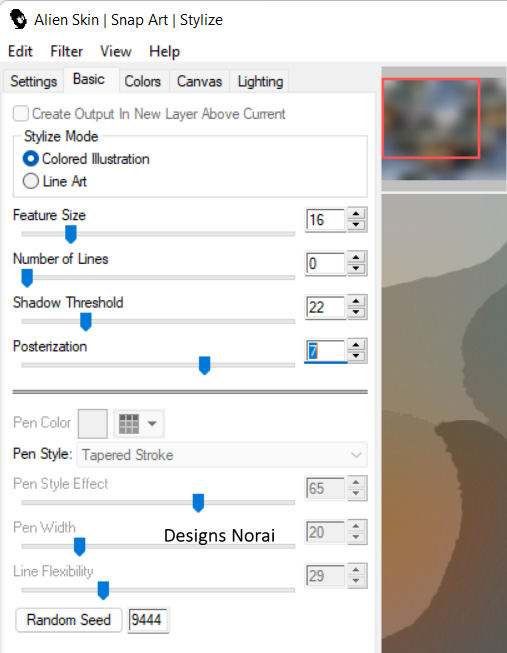
Task: Decrease Posterization with down arrow
Action: [356, 356]
